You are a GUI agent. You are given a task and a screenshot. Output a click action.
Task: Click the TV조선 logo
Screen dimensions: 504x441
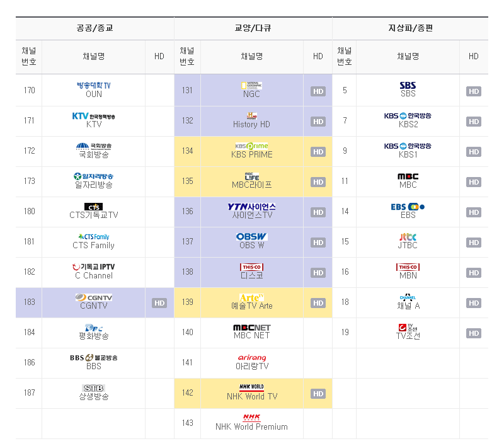tap(408, 328)
